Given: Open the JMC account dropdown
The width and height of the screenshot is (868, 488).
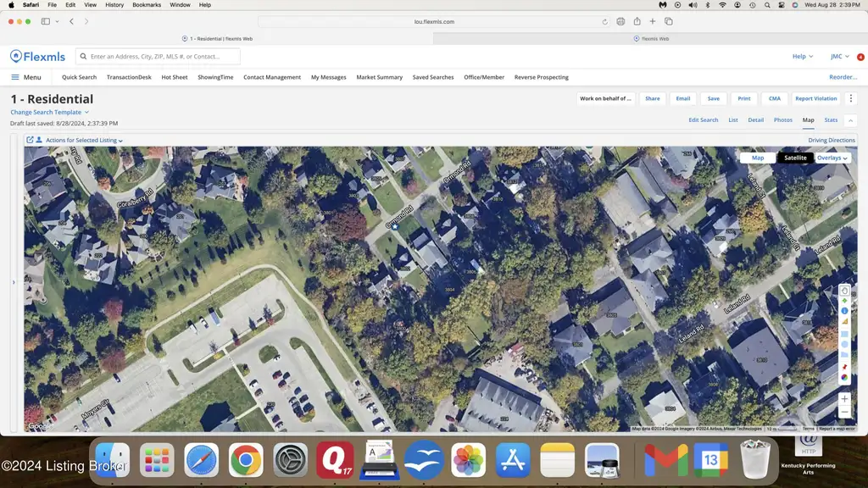Looking at the screenshot, I should click(840, 57).
